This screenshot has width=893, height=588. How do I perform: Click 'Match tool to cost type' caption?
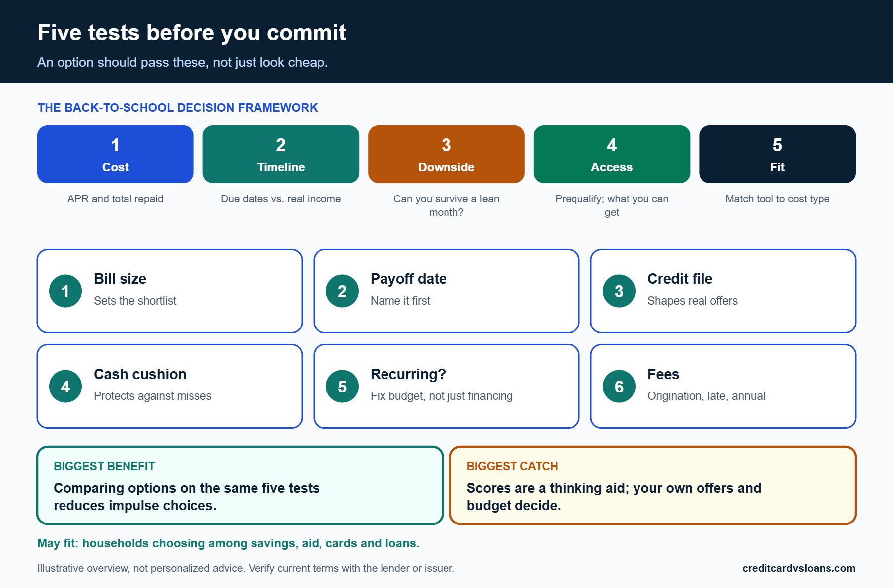(777, 199)
